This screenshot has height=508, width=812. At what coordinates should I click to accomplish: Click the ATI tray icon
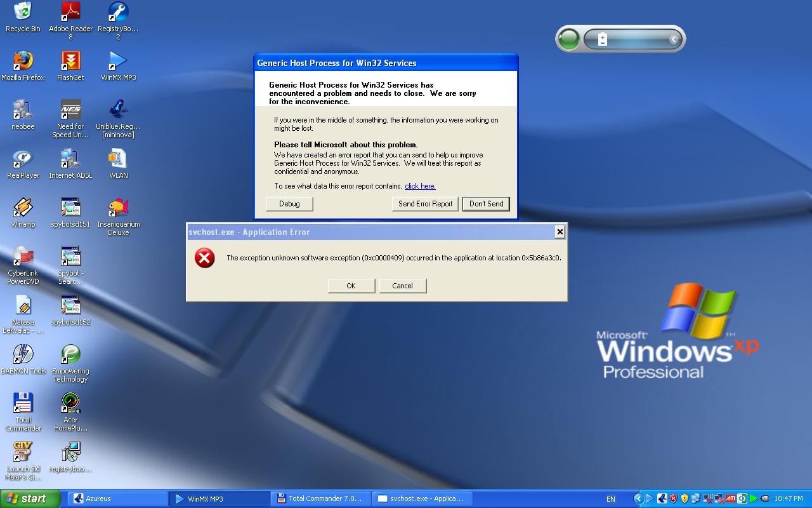731,498
